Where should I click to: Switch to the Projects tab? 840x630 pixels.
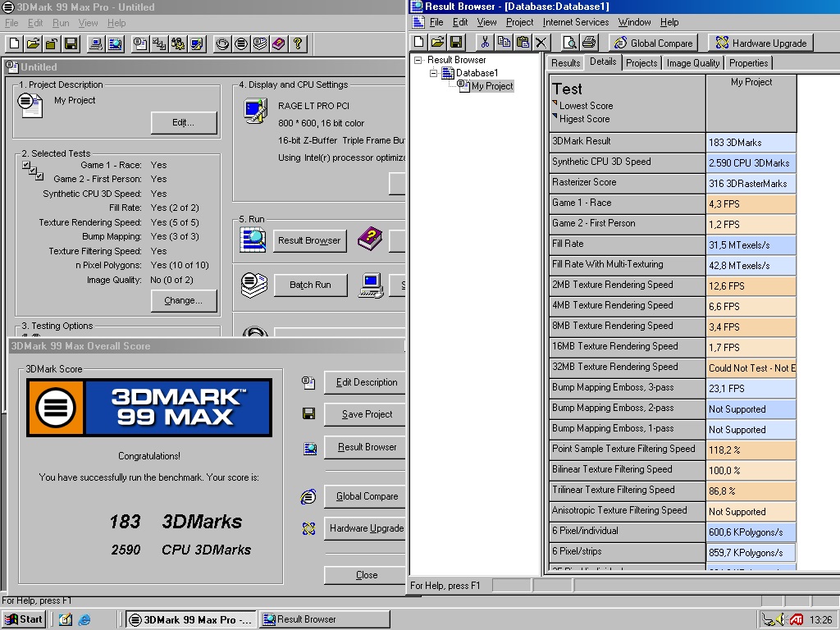coord(641,63)
